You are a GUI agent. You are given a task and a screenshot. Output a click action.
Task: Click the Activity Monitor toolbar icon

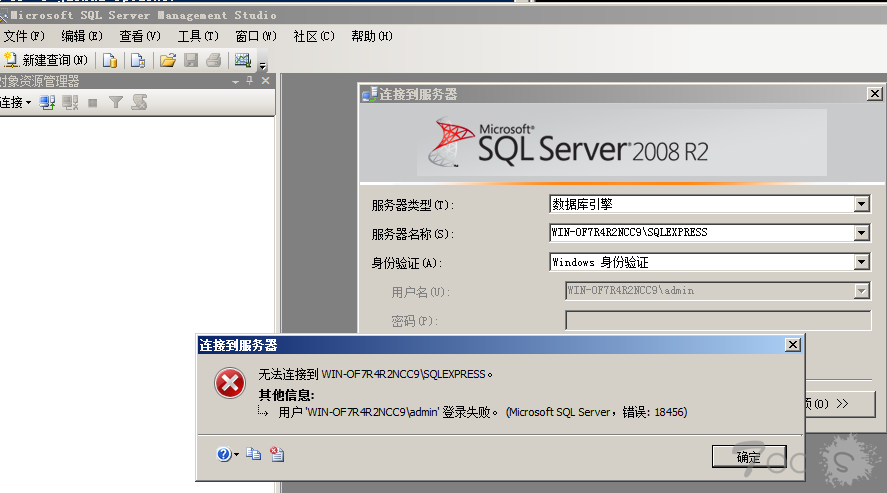[243, 60]
